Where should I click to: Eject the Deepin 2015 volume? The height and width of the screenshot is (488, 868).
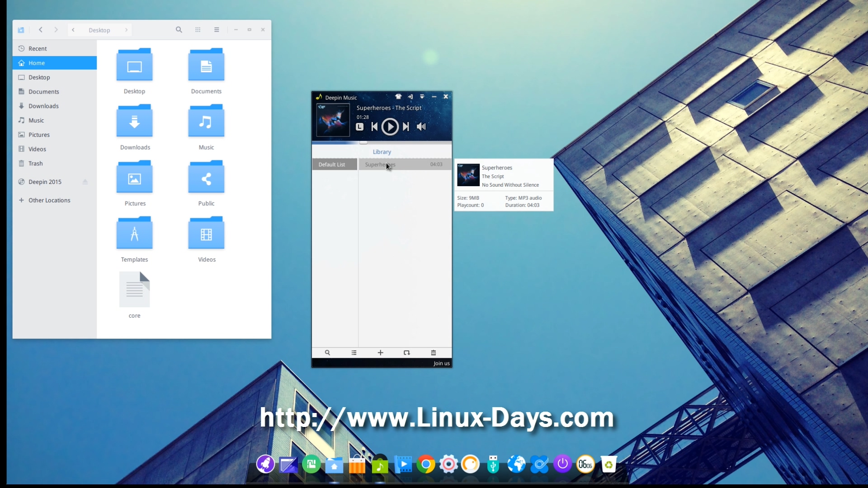click(85, 182)
